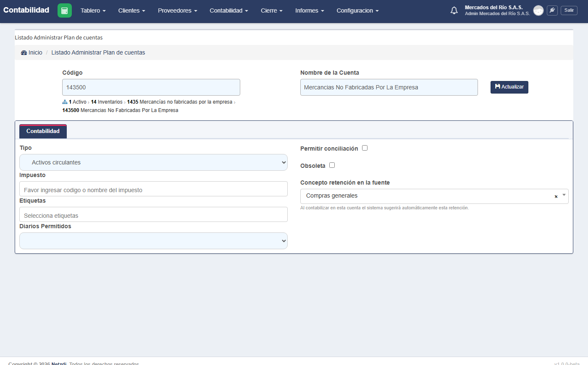Clear Compras generales selection with x
588x365 pixels.
(x=556, y=196)
